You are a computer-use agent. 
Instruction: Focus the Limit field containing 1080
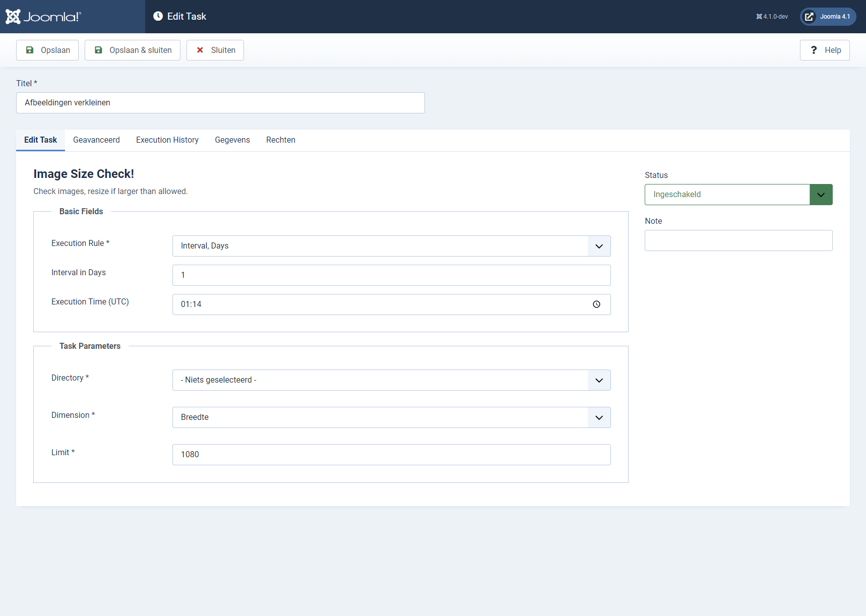click(x=391, y=455)
